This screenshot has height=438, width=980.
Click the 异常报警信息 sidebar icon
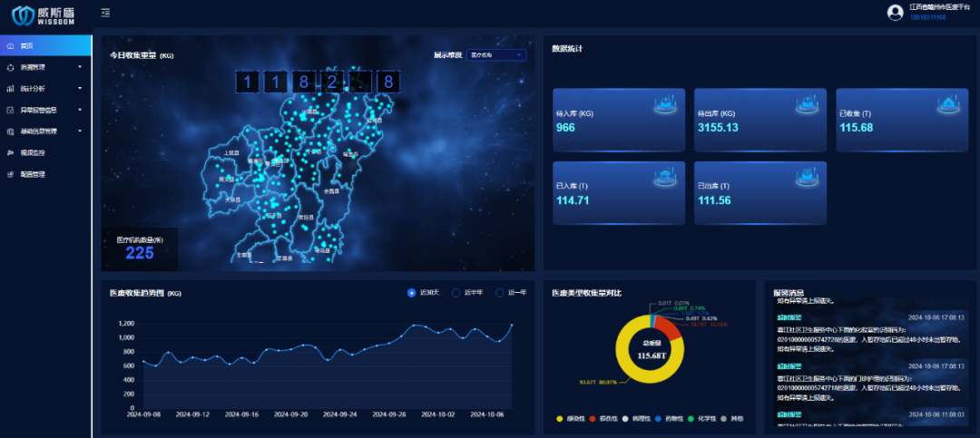(x=11, y=110)
